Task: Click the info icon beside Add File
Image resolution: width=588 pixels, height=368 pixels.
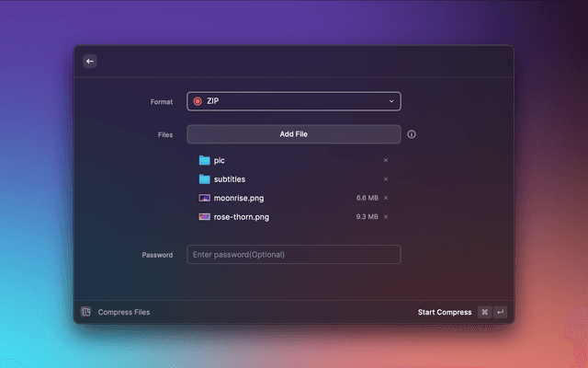Action: tap(412, 134)
